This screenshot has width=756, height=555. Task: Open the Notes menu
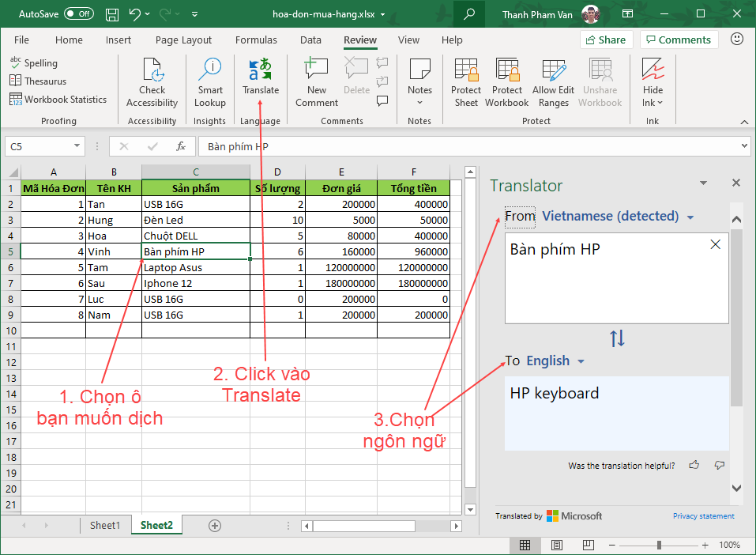coord(419,82)
